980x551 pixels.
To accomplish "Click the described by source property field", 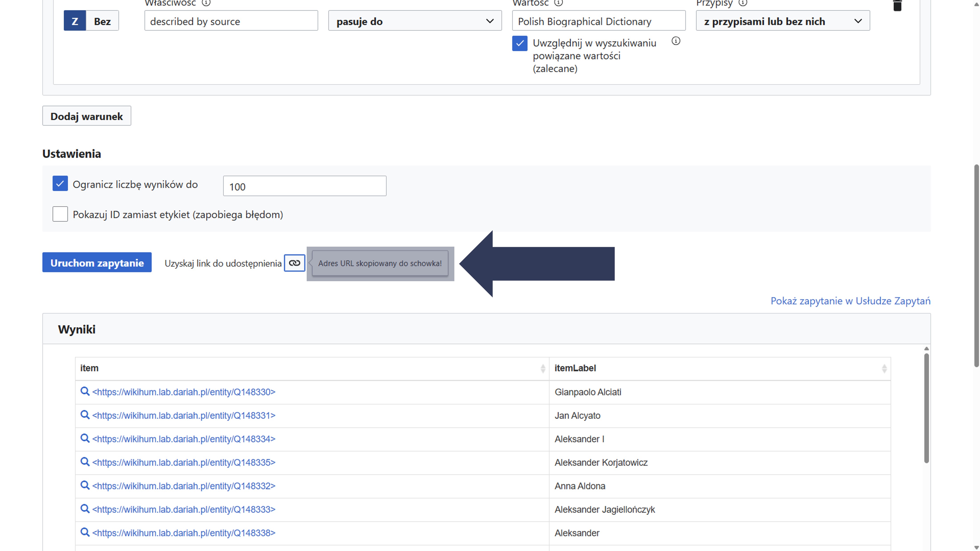I will click(x=231, y=21).
